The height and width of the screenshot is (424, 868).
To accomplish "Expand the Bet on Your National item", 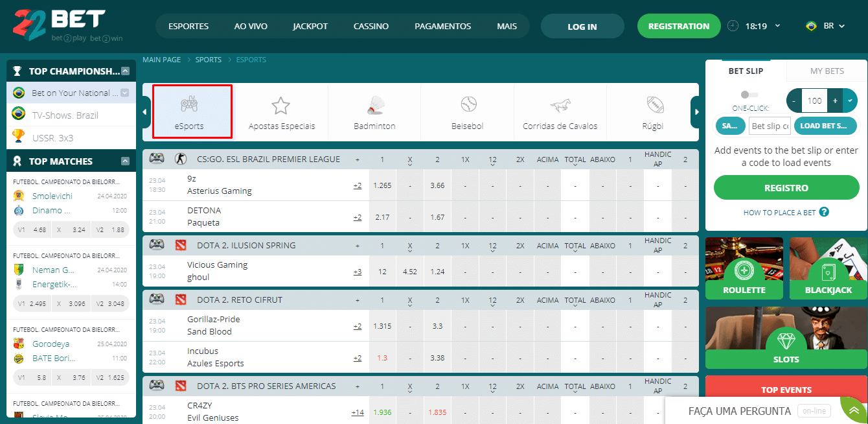I will pyautogui.click(x=124, y=93).
